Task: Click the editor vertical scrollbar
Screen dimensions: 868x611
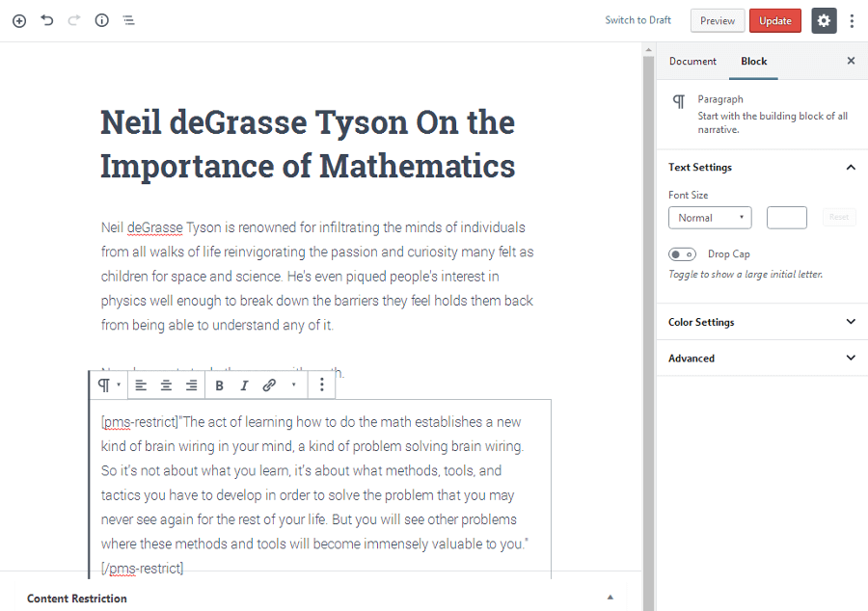Action: [x=648, y=332]
